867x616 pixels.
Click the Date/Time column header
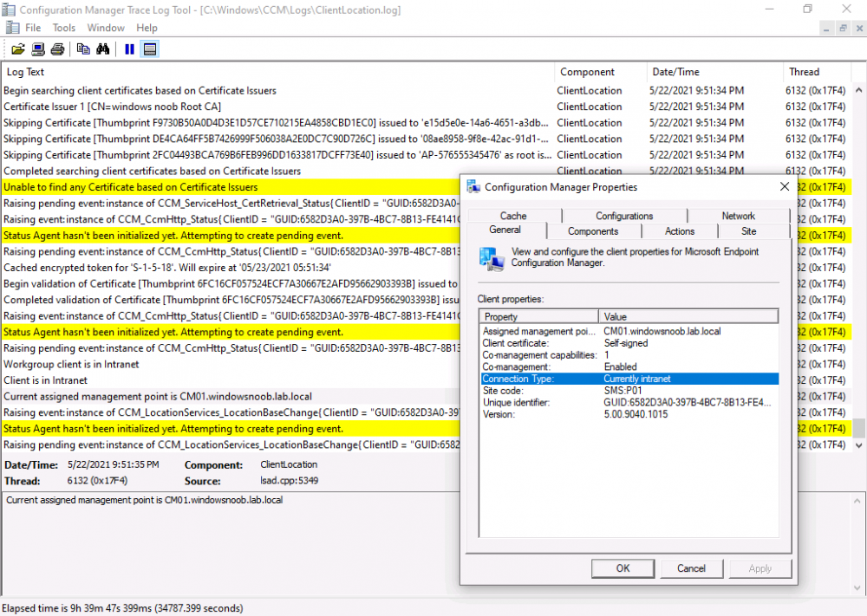tap(714, 72)
